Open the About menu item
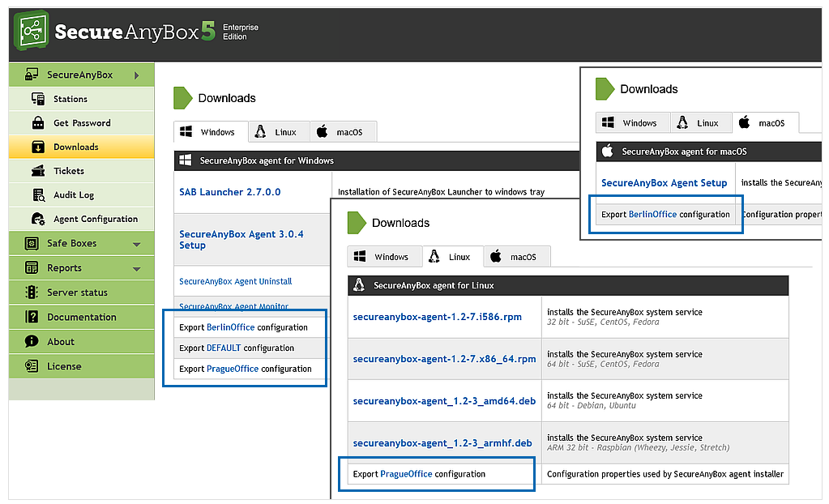The height and width of the screenshot is (504, 829). (x=81, y=342)
